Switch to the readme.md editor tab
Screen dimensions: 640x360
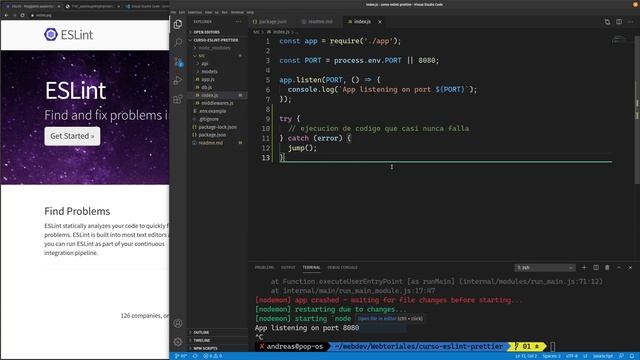[x=320, y=22]
